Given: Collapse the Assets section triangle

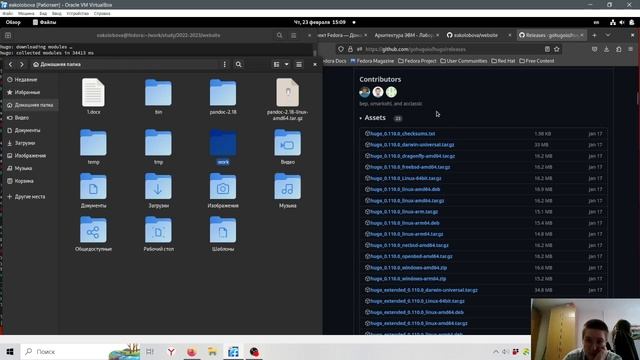Looking at the screenshot, I should [x=361, y=118].
